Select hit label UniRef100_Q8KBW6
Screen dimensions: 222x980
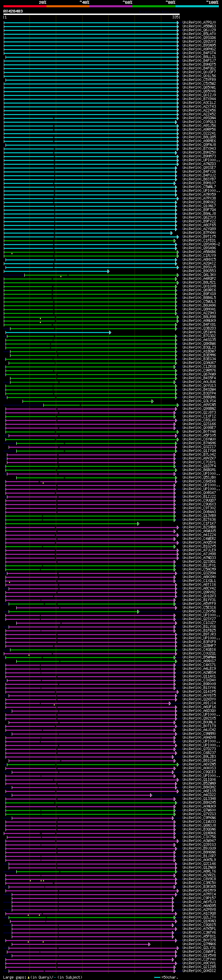click(199, 343)
